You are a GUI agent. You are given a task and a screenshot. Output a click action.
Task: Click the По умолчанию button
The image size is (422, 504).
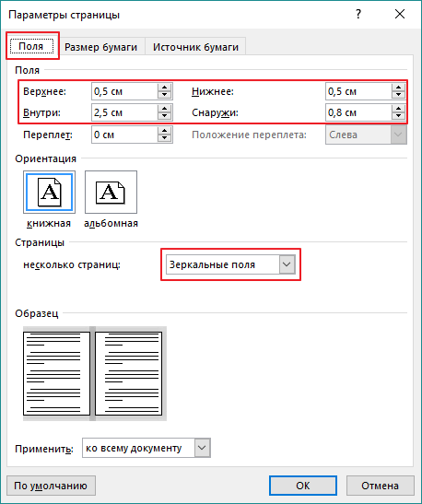(51, 486)
